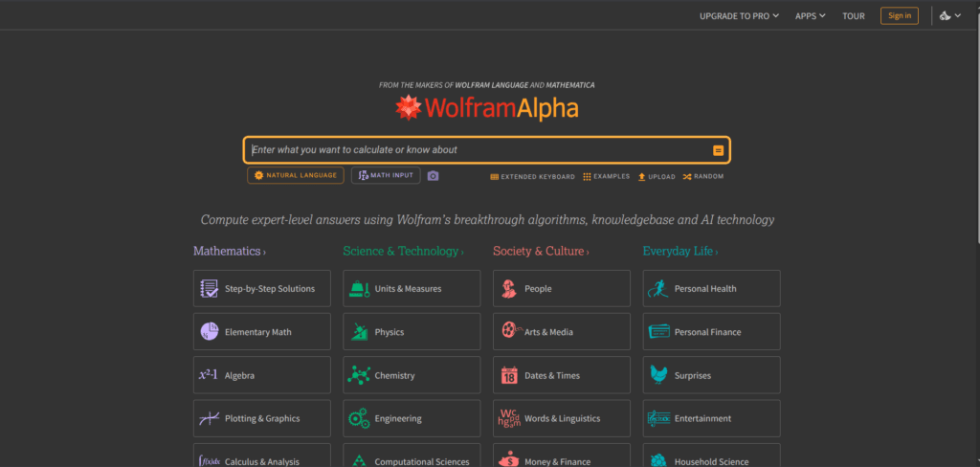Click the Mathematica text in tagline
This screenshot has width=980, height=467.
click(x=570, y=84)
